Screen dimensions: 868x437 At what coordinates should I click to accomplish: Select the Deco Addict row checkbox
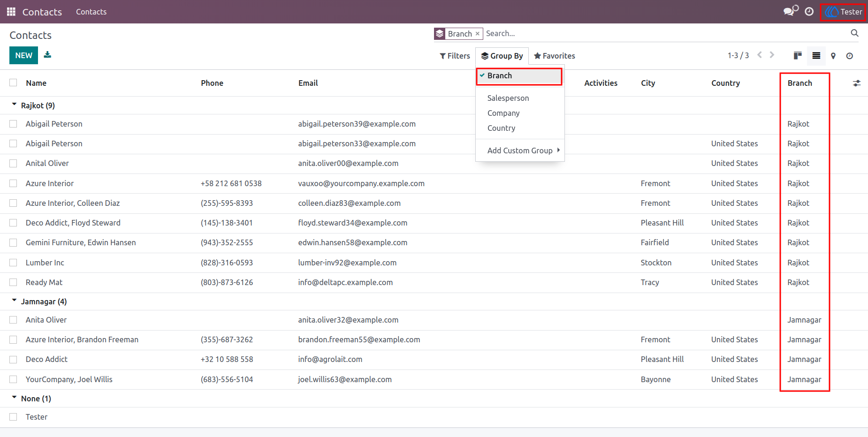click(13, 359)
